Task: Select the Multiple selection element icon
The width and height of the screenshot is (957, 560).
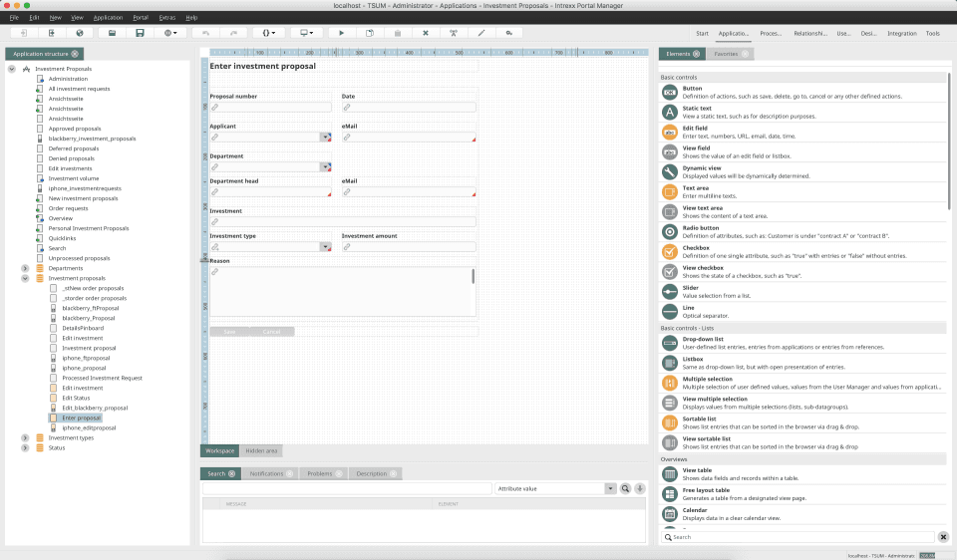Action: (670, 383)
